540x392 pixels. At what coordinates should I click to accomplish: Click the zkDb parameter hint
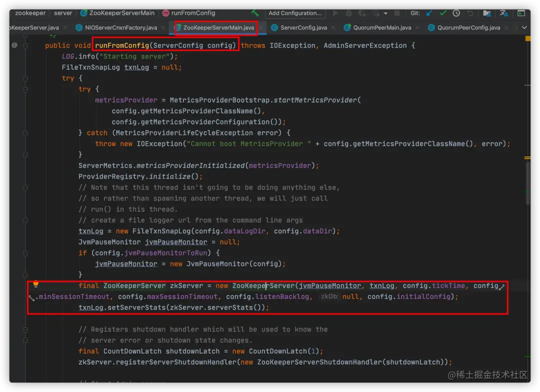329,296
